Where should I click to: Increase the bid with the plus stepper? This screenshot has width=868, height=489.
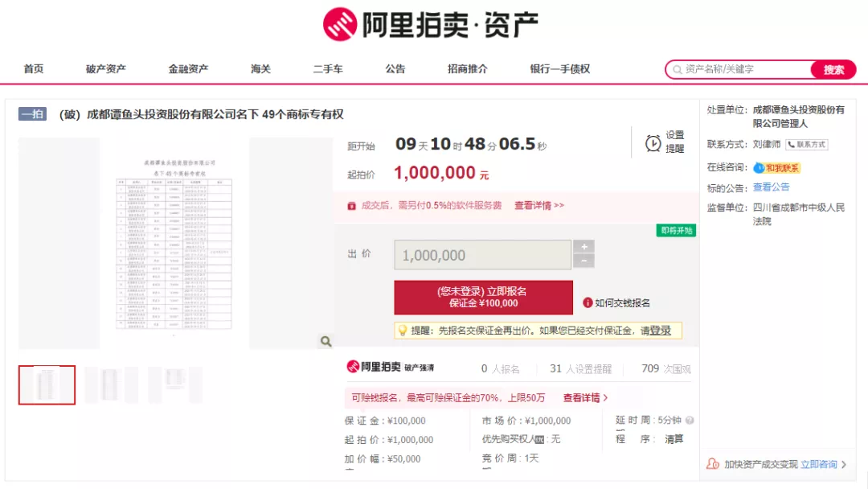click(x=584, y=248)
